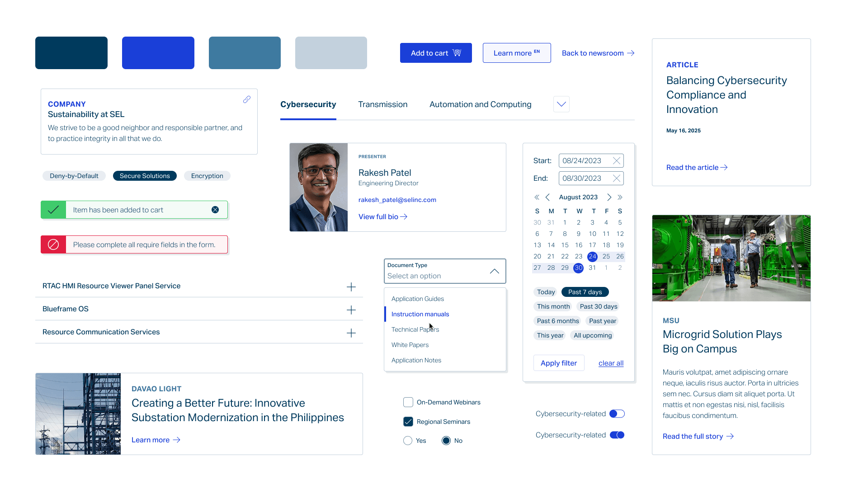The width and height of the screenshot is (868, 488).
Task: Jump to previous year with double chevron
Action: [537, 197]
